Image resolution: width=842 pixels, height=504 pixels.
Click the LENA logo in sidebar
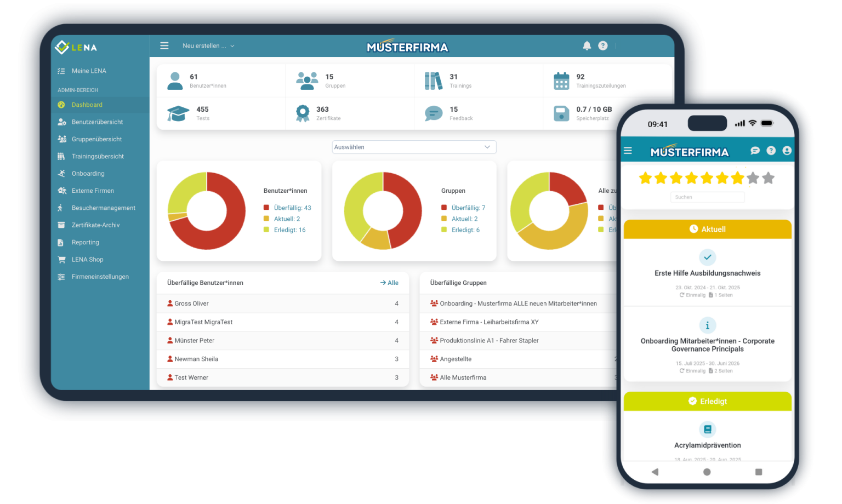pyautogui.click(x=76, y=48)
